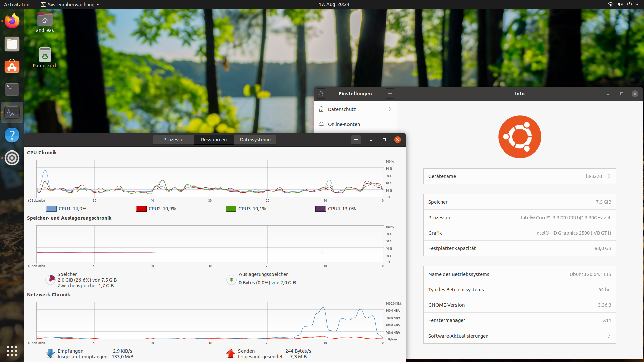Open the Settings window menu icon
The image size is (644, 362).
click(x=390, y=94)
